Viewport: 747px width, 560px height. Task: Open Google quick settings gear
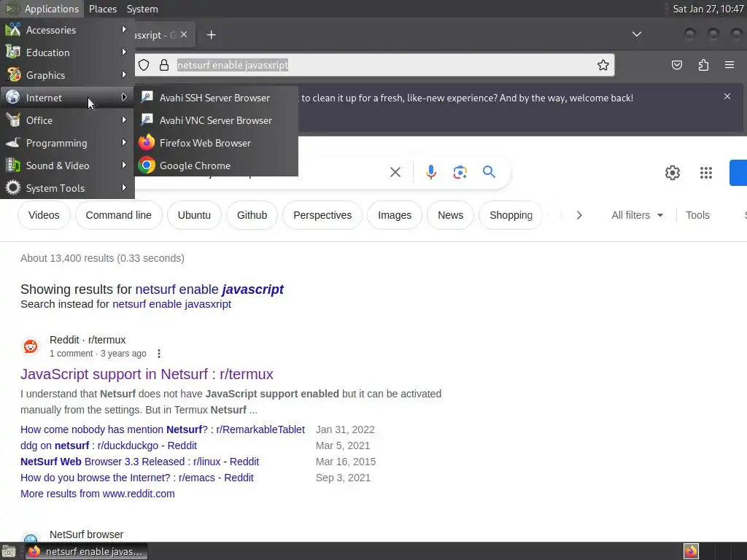(672, 172)
